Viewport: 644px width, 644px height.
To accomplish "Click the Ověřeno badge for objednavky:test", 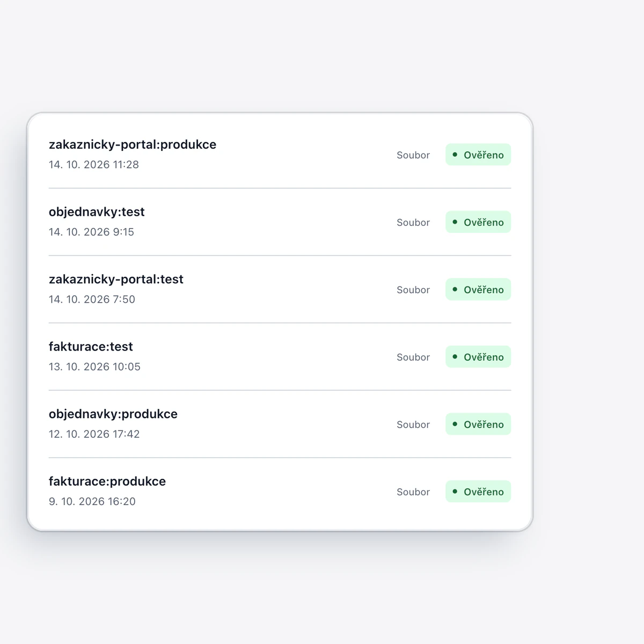I will pos(478,222).
